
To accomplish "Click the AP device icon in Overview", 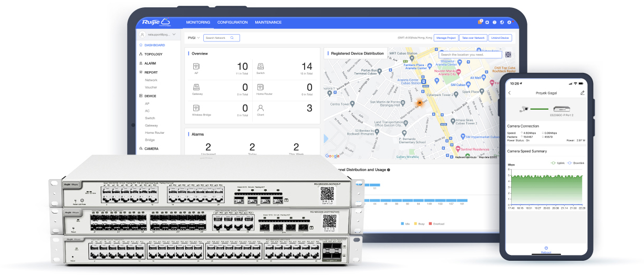I will (x=196, y=66).
